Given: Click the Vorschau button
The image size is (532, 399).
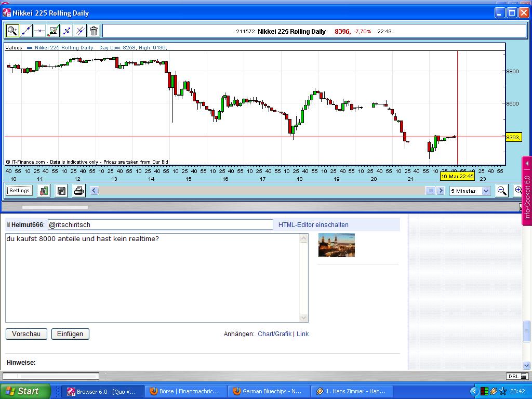Looking at the screenshot, I should 26,334.
